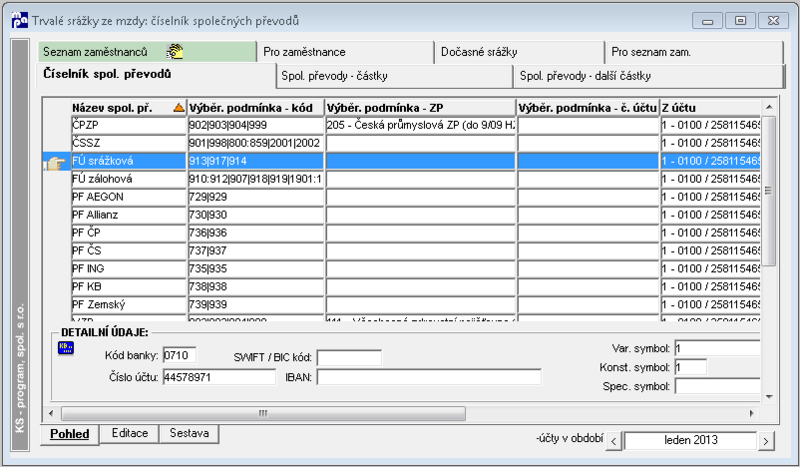Click Z účtu cell in PF Zemský row
This screenshot has width=800, height=467.
click(x=710, y=304)
